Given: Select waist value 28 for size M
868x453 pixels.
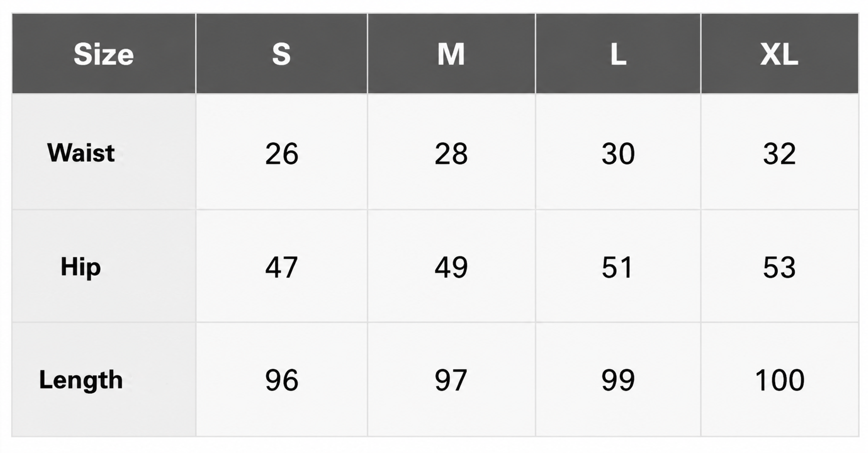Looking at the screenshot, I should click(x=451, y=152).
